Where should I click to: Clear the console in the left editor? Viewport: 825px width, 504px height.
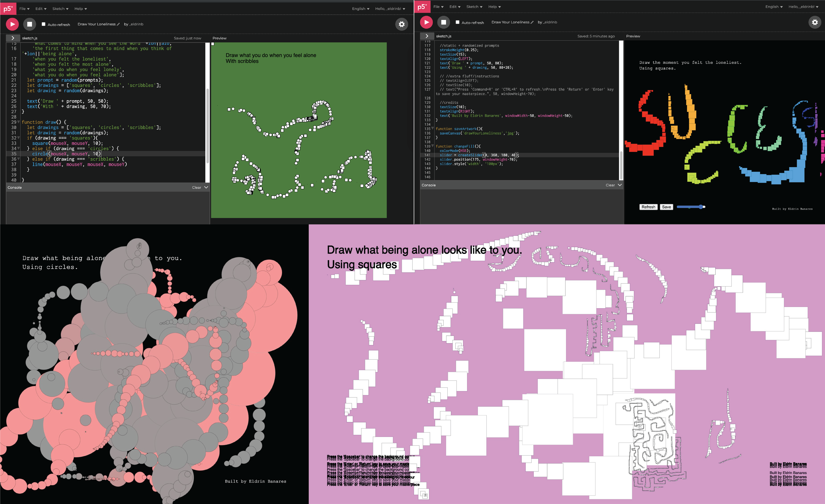point(197,187)
